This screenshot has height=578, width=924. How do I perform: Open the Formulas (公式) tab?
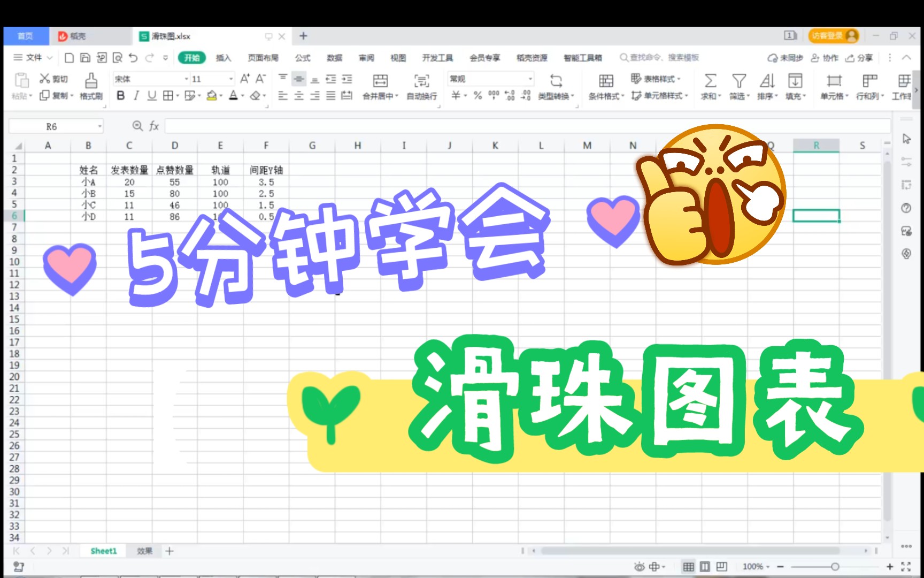click(x=303, y=58)
